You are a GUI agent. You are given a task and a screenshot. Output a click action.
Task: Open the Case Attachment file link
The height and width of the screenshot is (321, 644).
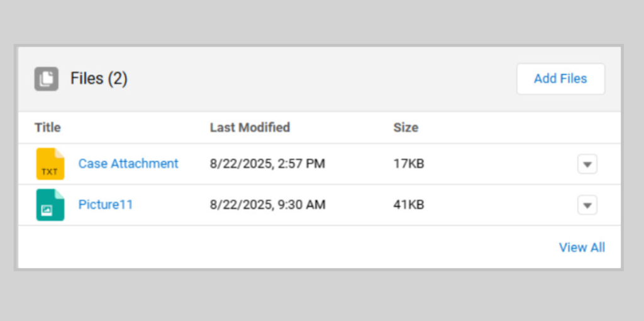coord(128,163)
